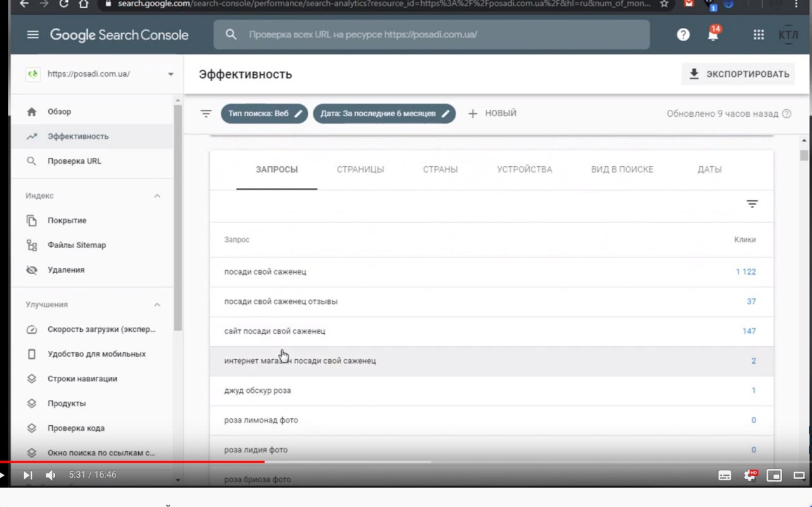The height and width of the screenshot is (507, 812).
Task: Click the 147 clicks value
Action: tap(749, 331)
